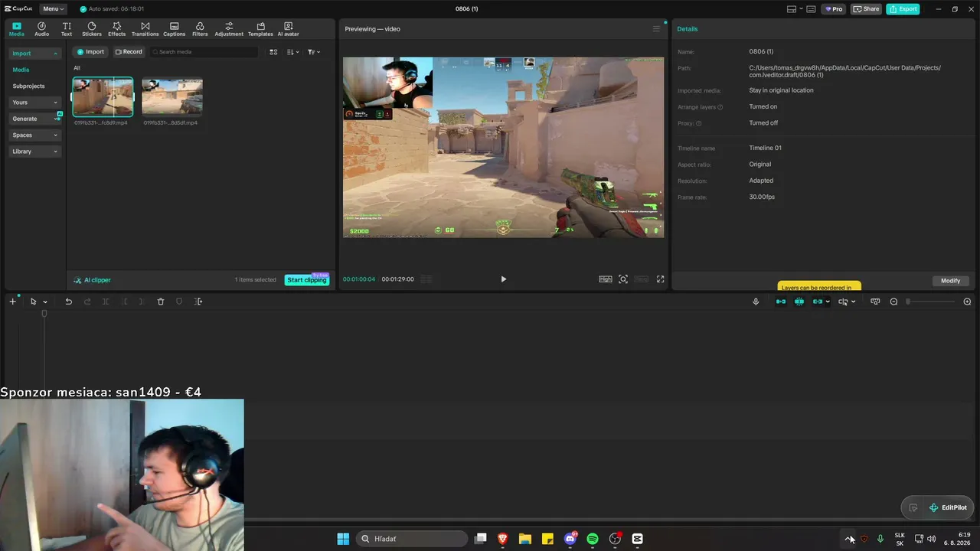Select Media in the sidebar
The height and width of the screenshot is (551, 980).
21,70
